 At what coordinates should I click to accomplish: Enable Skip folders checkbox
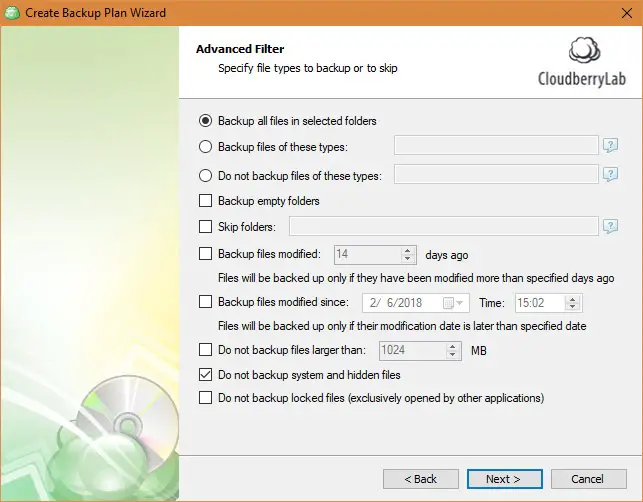[x=205, y=226]
